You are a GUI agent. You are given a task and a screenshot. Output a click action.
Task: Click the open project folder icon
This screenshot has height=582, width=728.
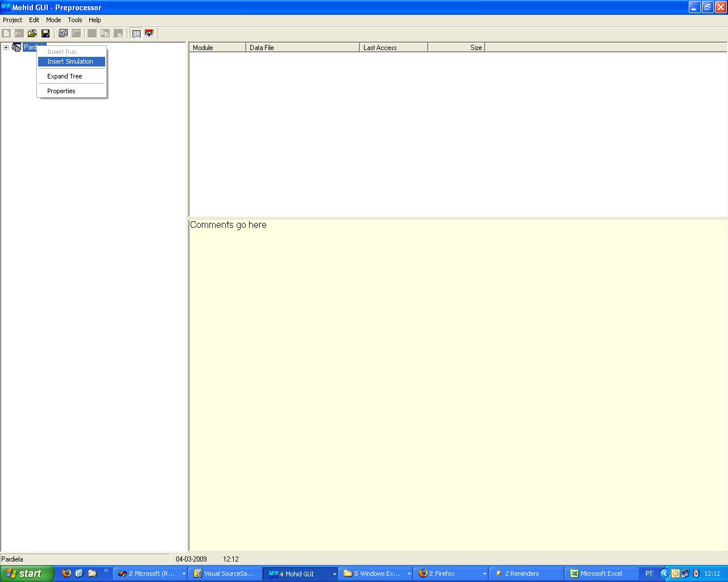32,34
